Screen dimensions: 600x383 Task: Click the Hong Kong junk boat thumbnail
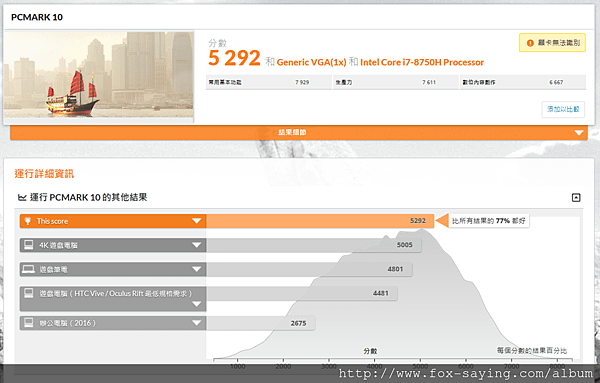99,77
